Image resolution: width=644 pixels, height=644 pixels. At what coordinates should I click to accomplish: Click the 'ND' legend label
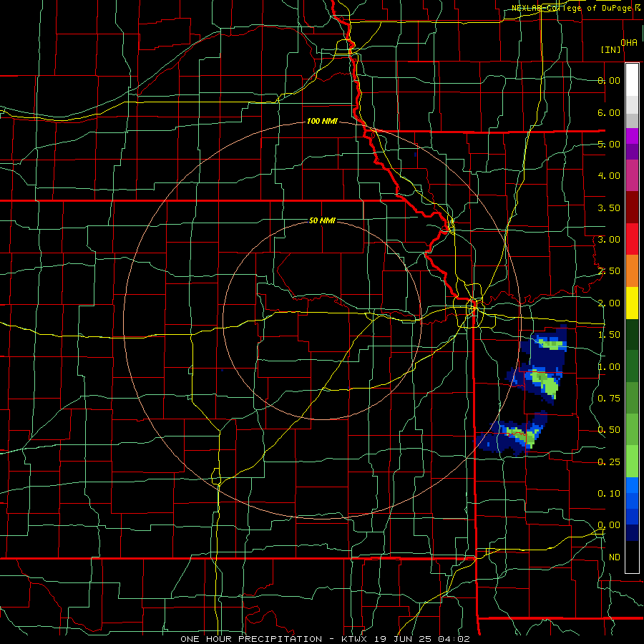(615, 557)
